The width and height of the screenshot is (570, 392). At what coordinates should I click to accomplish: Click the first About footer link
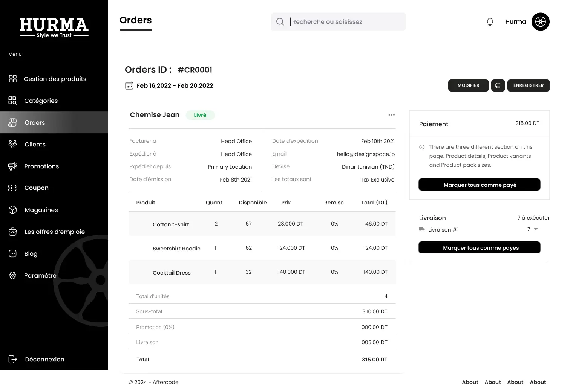tap(470, 382)
